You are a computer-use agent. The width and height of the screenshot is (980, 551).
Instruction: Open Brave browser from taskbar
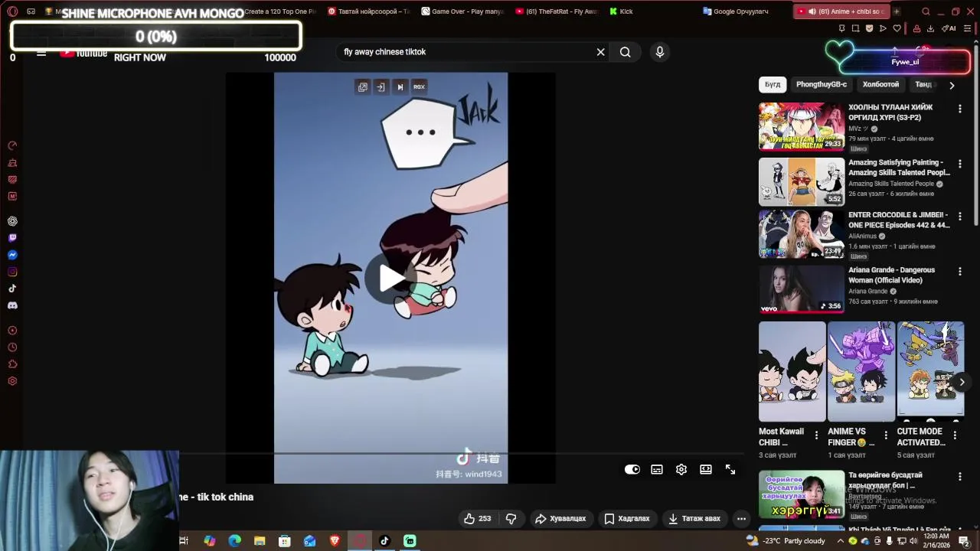[x=335, y=541]
